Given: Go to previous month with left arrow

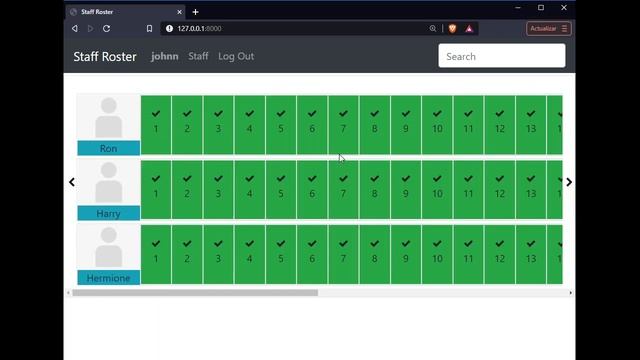Looking at the screenshot, I should point(72,182).
